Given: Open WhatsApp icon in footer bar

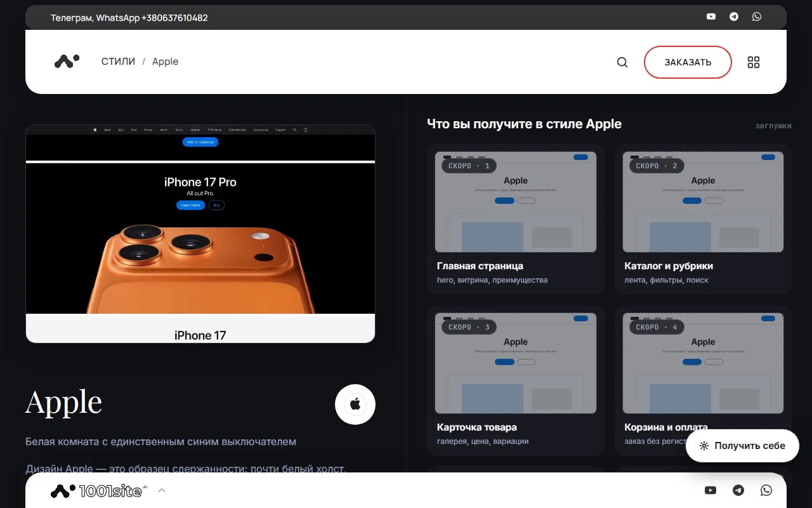Looking at the screenshot, I should pyautogui.click(x=766, y=490).
